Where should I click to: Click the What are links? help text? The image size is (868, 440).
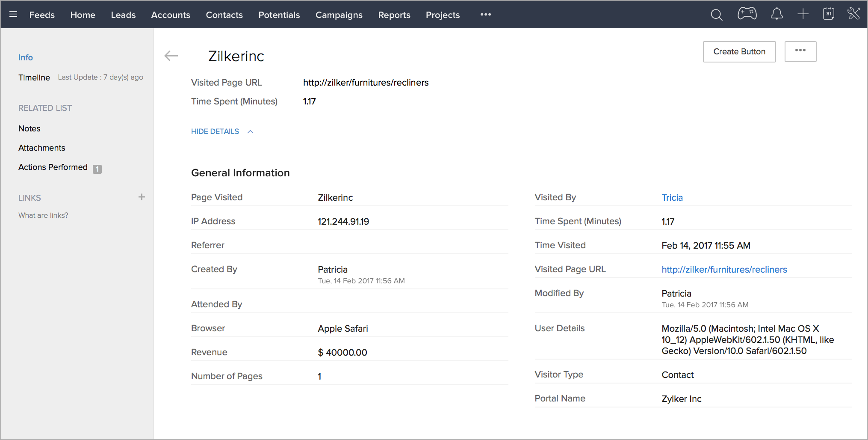point(43,215)
